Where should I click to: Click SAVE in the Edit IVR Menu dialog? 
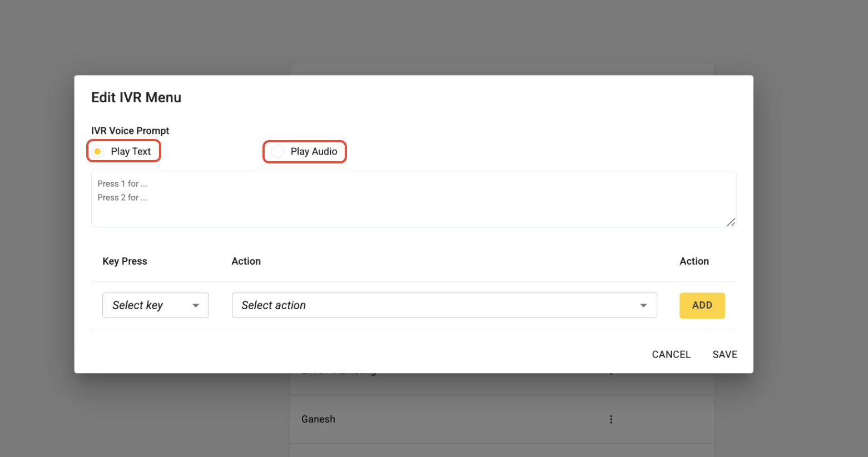coord(725,355)
